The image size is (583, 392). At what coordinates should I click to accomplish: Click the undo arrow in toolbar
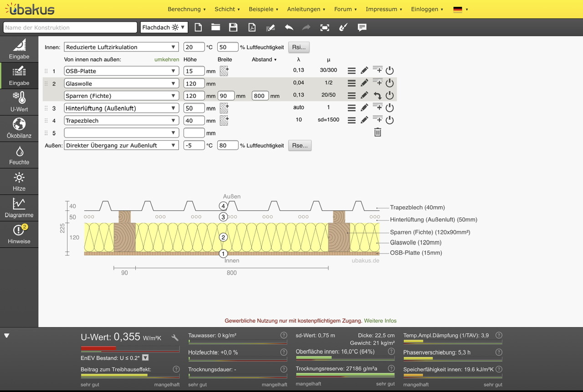pos(289,27)
